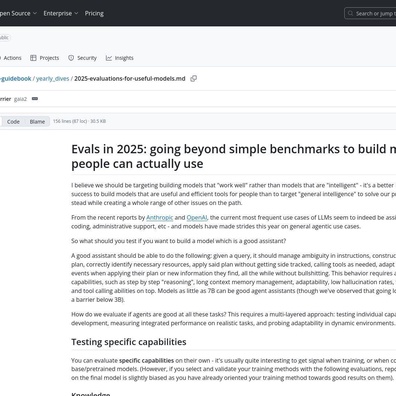Switch to the Insights tab
Viewport: 396px width, 396px height.
tap(120, 58)
